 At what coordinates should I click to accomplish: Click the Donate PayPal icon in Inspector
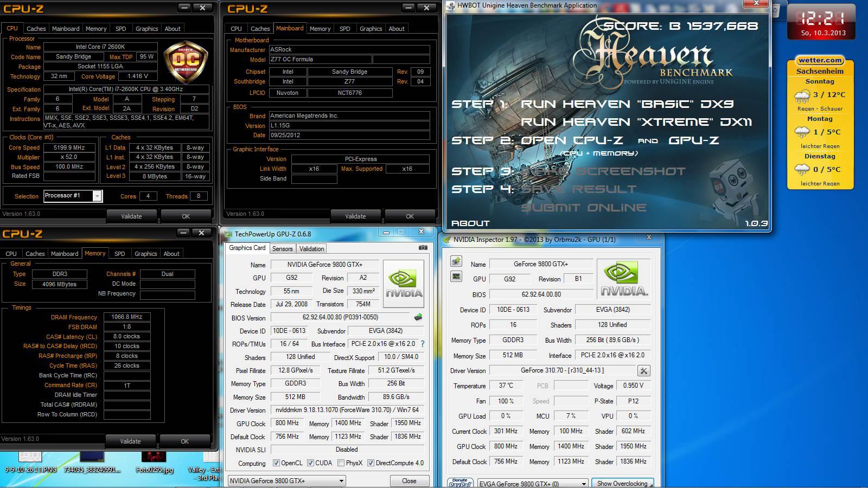coord(460,483)
